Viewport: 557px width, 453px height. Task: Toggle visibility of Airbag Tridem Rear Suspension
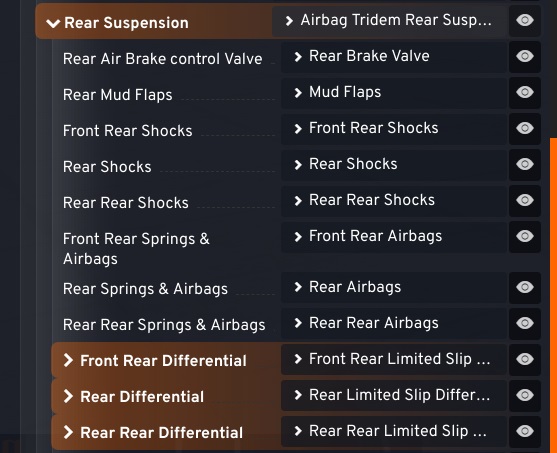[525, 21]
